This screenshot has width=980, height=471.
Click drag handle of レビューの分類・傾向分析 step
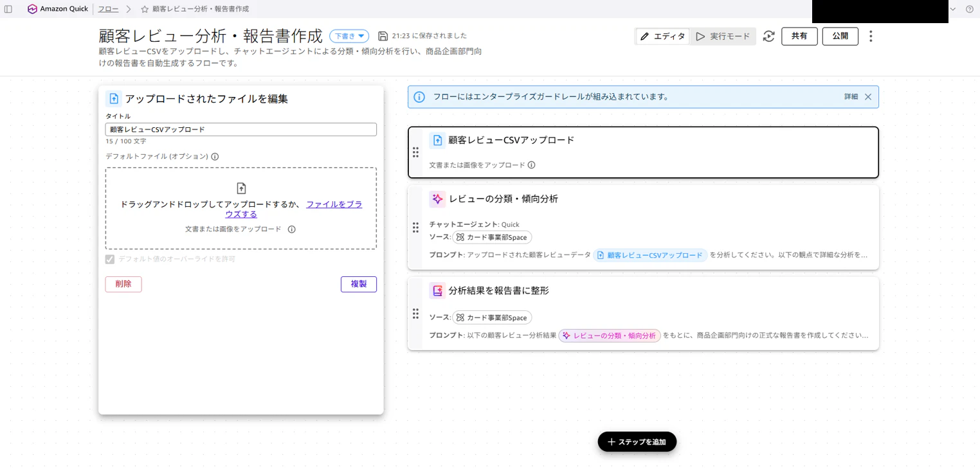(415, 227)
